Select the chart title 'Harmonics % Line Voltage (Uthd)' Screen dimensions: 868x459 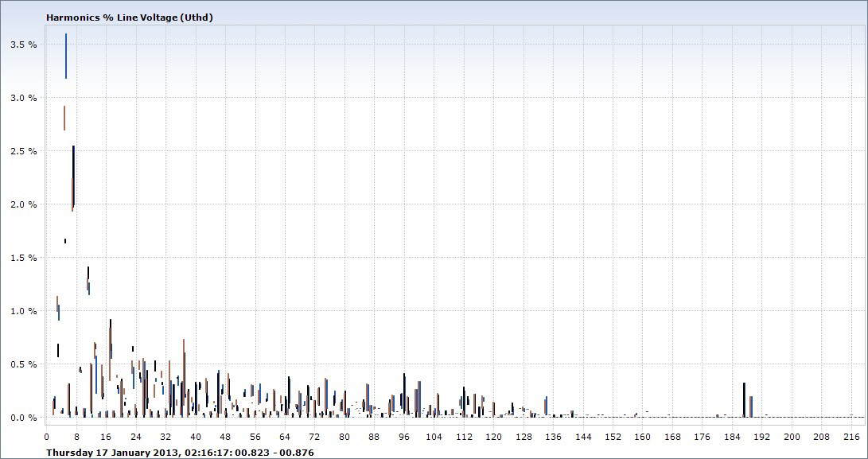(130, 18)
